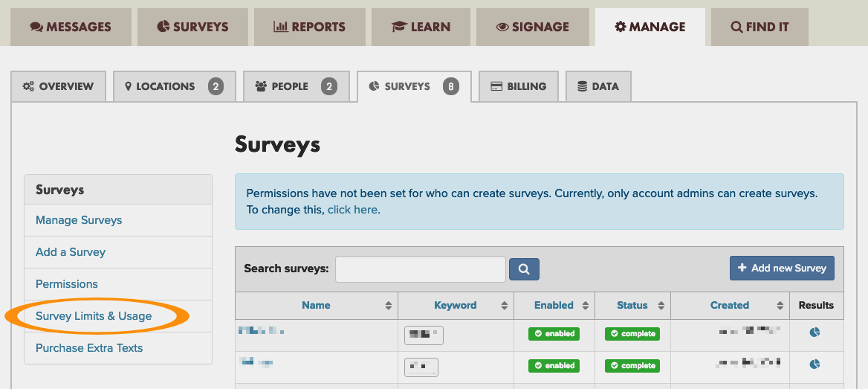Open the Find It search tab
Screen dimensions: 868x389
click(x=759, y=27)
